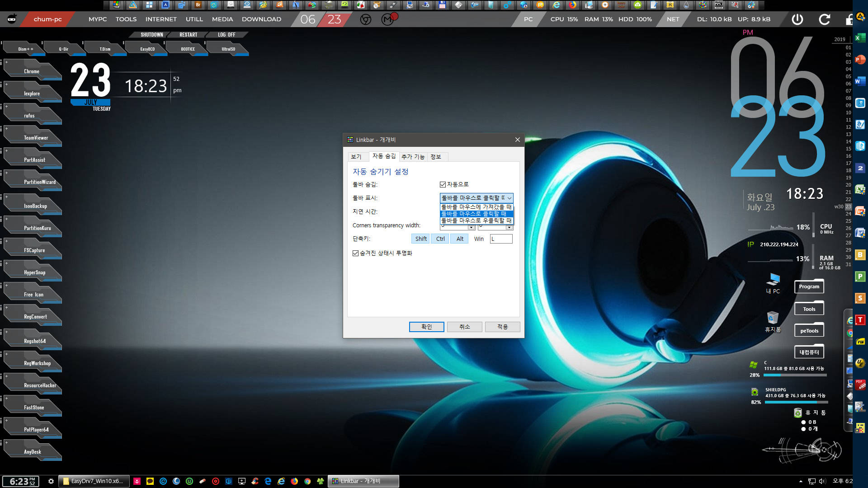Confirm settings with the 확인 button

(x=426, y=327)
